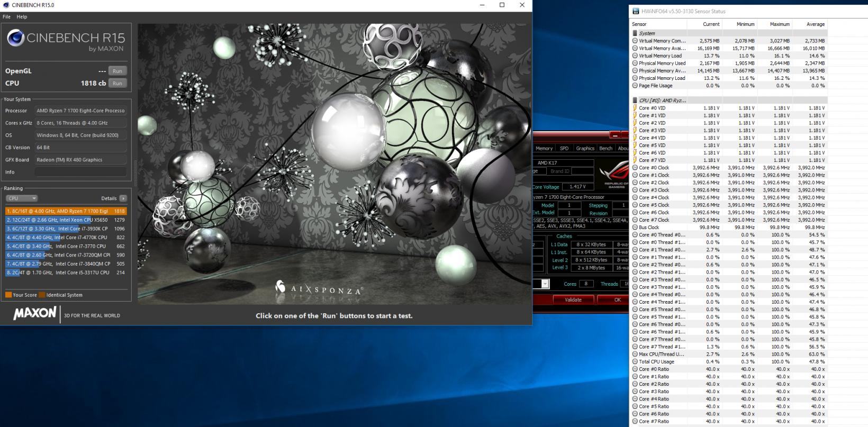
Task: Click the Core #0 Ratio sensor icon
Action: (635, 369)
